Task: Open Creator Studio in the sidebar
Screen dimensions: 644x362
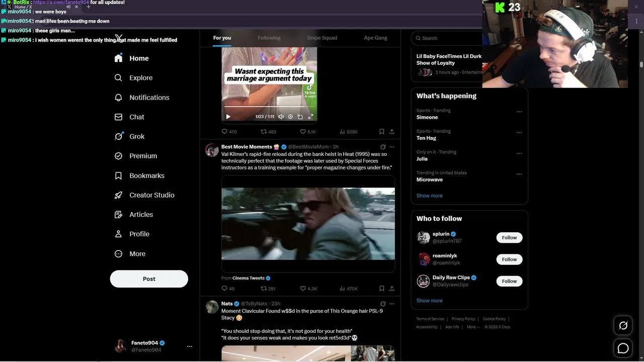Action: tap(144, 195)
